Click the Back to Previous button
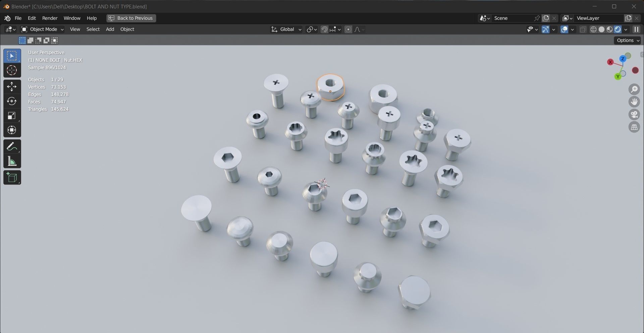This screenshot has height=333, width=644. click(x=131, y=18)
